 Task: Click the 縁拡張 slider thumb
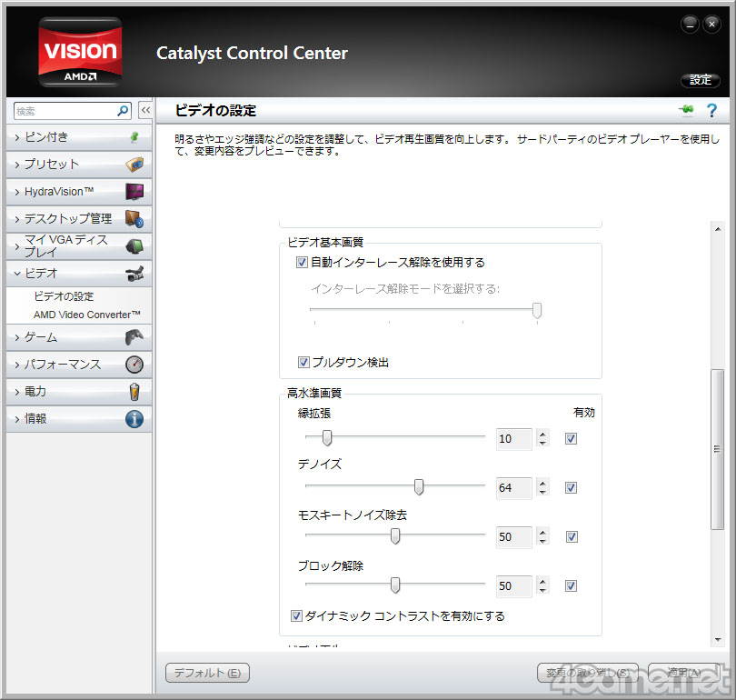(327, 437)
